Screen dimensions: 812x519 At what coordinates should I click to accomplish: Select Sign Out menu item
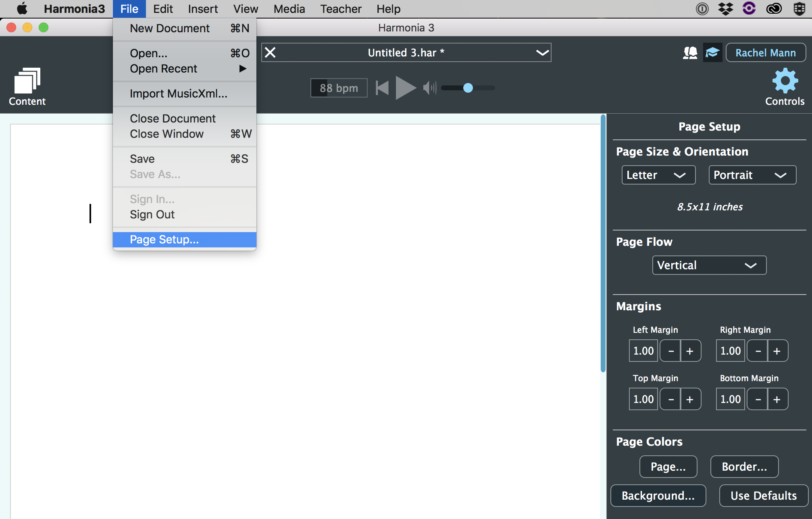tap(185, 214)
